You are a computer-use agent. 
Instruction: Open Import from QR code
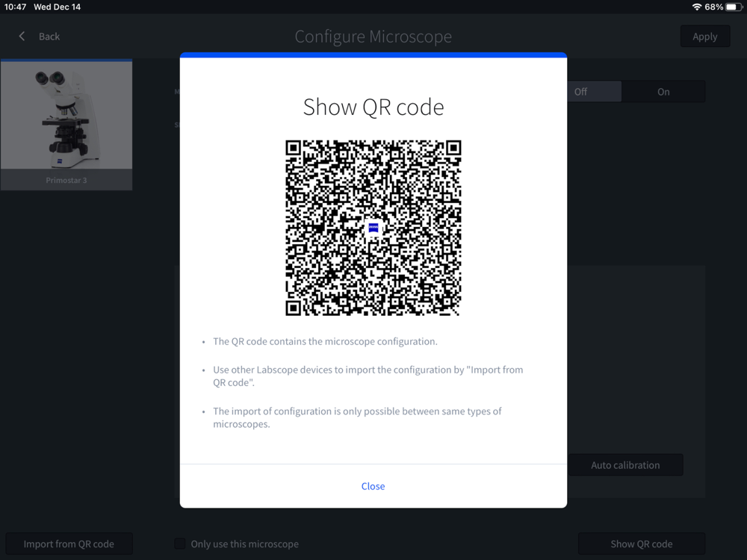[x=69, y=544]
